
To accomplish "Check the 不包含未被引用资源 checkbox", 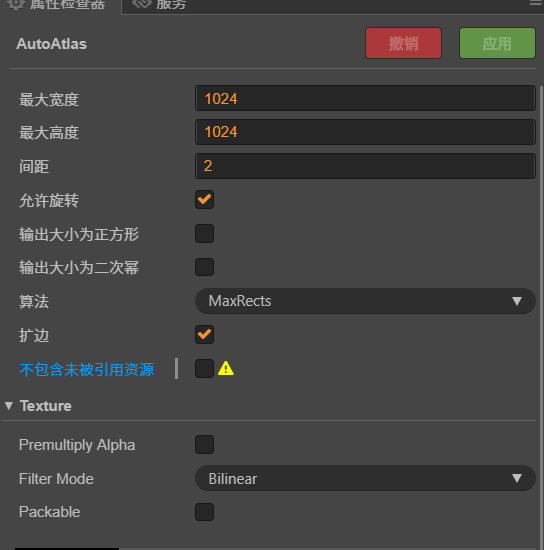I will coord(204,368).
